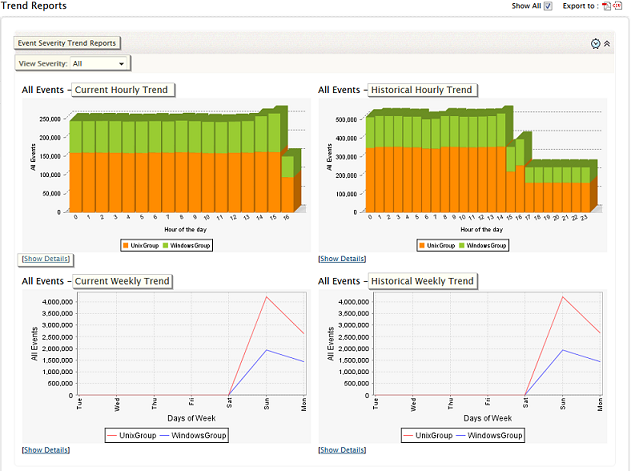631x471 pixels.
Task: Show Details under Current Weekly Trend
Action: (x=46, y=450)
